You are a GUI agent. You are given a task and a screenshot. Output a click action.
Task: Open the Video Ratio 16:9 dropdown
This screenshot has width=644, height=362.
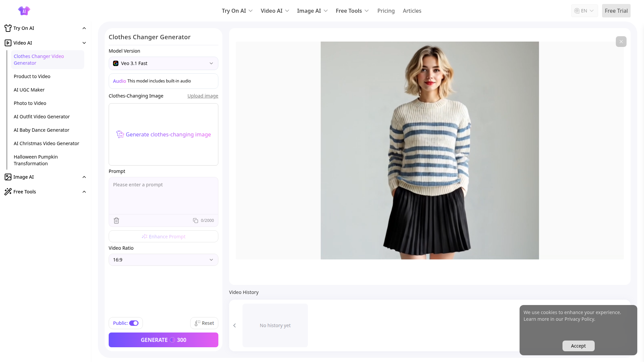(x=163, y=260)
